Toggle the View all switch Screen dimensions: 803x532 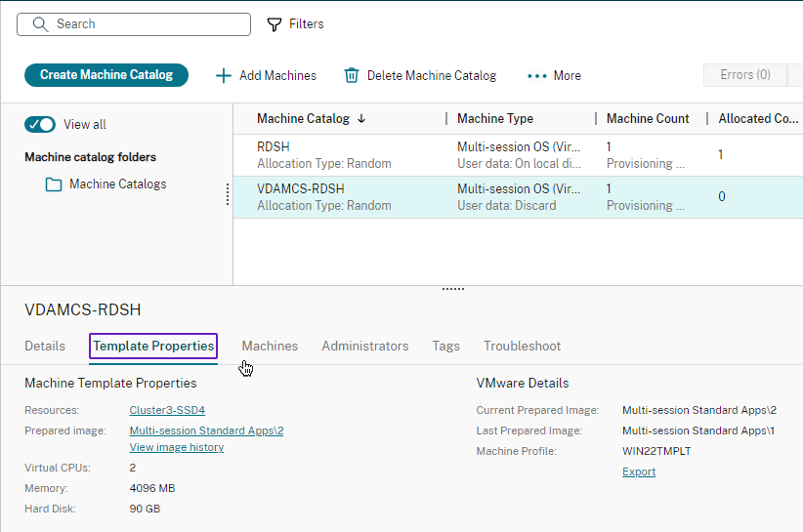40,124
